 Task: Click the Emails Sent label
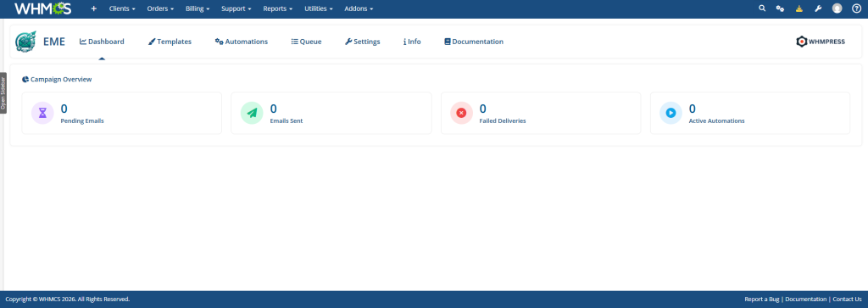point(287,120)
